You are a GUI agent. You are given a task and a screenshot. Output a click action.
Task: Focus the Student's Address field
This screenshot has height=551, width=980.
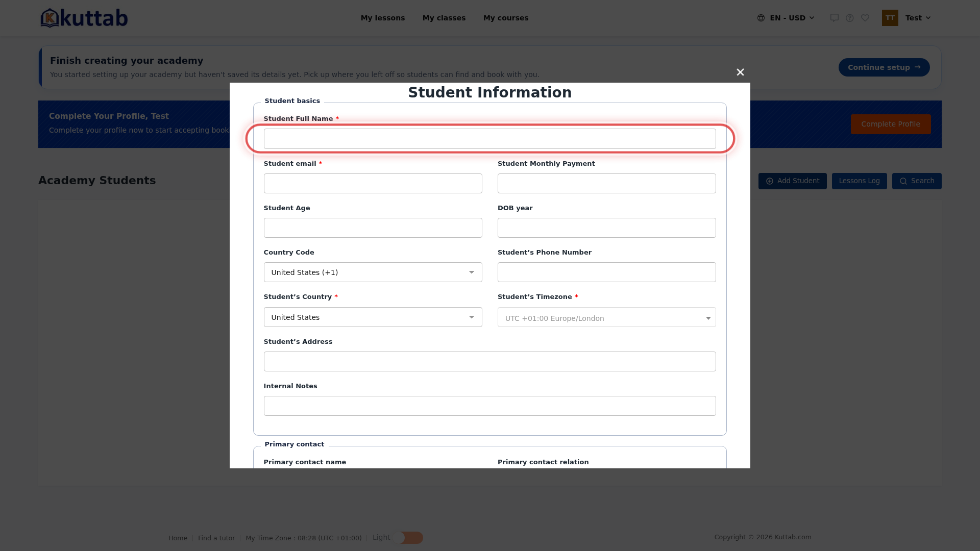489,362
